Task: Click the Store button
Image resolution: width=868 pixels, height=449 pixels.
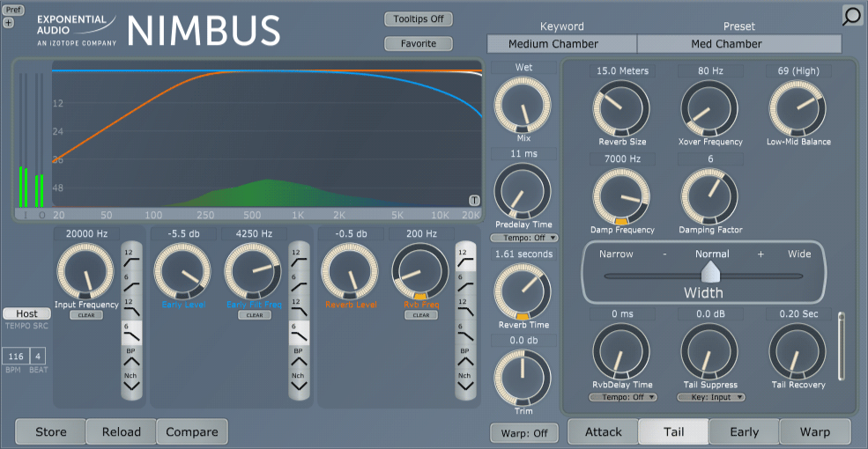Action: (x=51, y=432)
